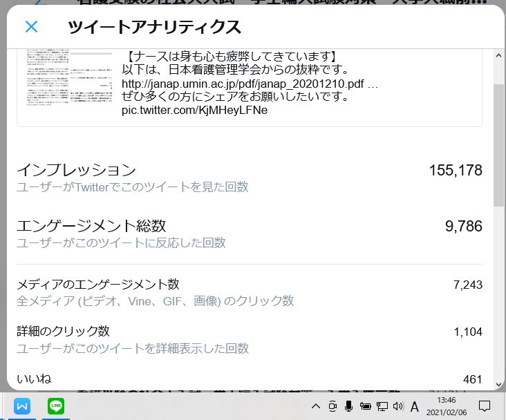Viewport: 506px width, 420px height.
Task: Show hidden system tray icons
Action: click(x=316, y=406)
